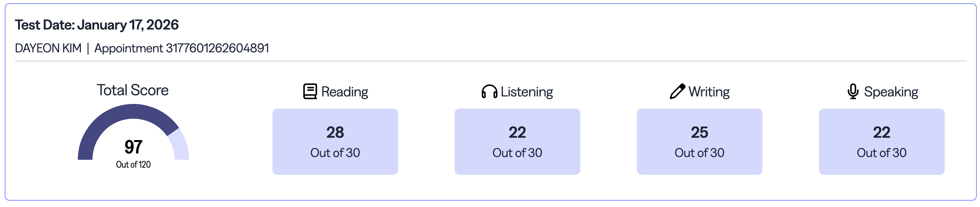Image resolution: width=980 pixels, height=207 pixels.
Task: Open the Writing score box showing 25
Action: click(699, 142)
